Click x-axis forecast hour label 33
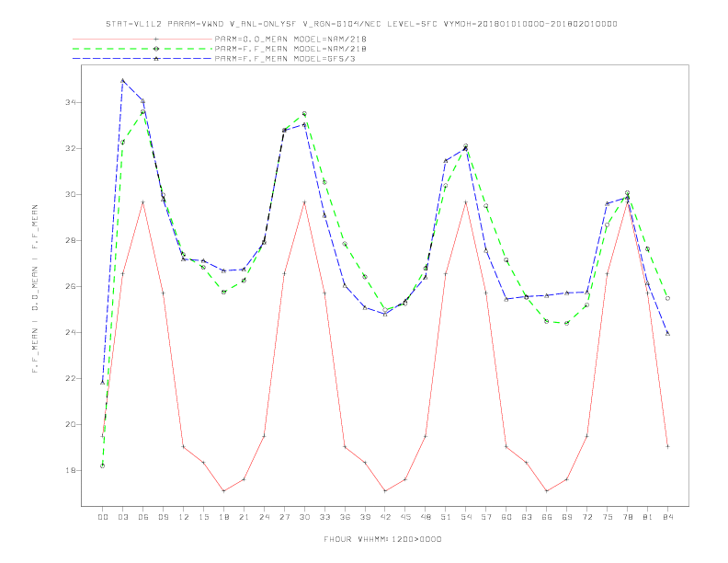728x563 pixels. [324, 517]
